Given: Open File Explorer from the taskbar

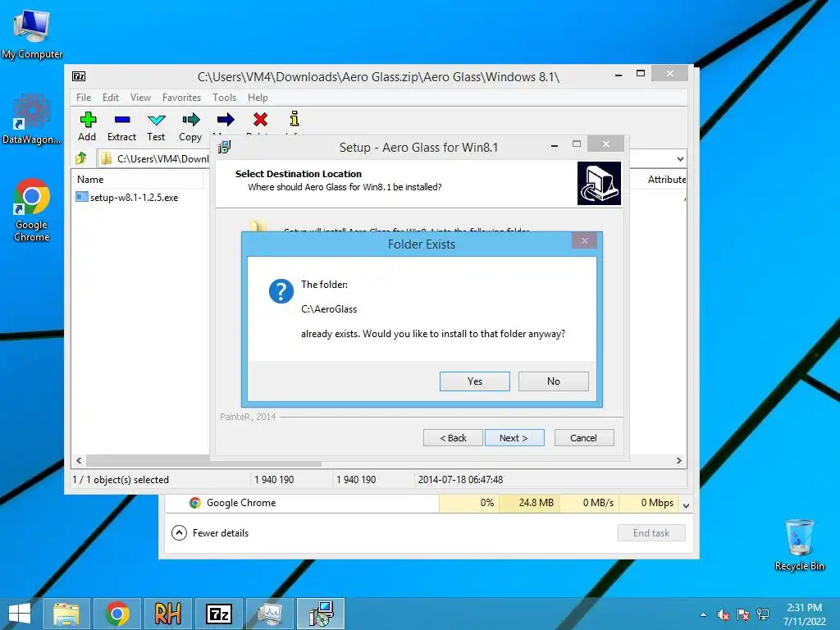Looking at the screenshot, I should point(66,614).
